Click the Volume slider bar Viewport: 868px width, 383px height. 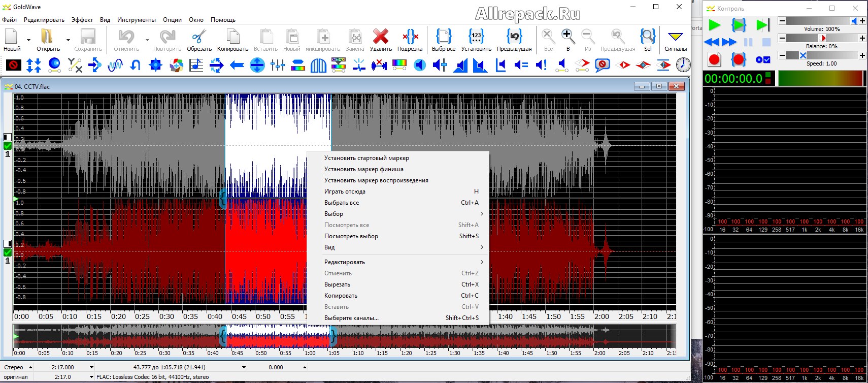pos(818,21)
